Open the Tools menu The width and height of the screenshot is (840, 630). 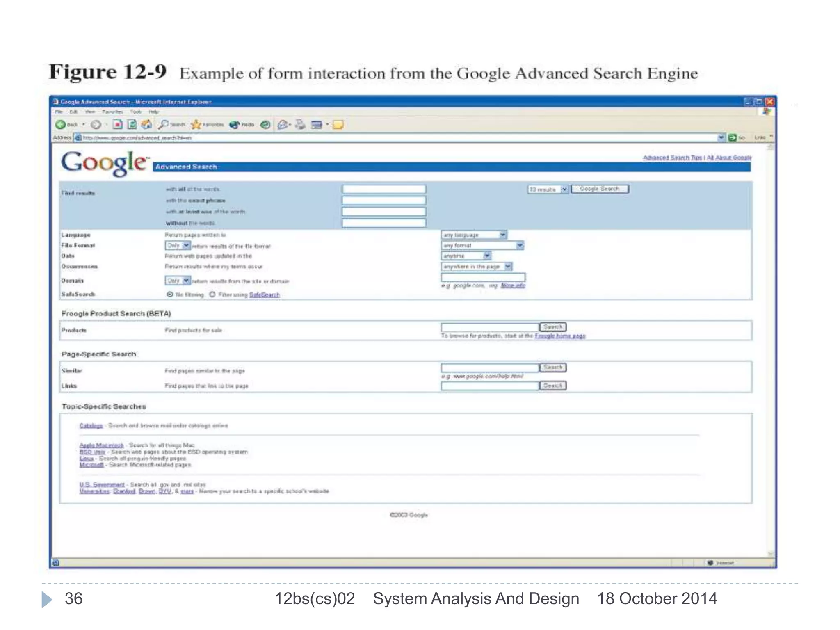coord(136,112)
